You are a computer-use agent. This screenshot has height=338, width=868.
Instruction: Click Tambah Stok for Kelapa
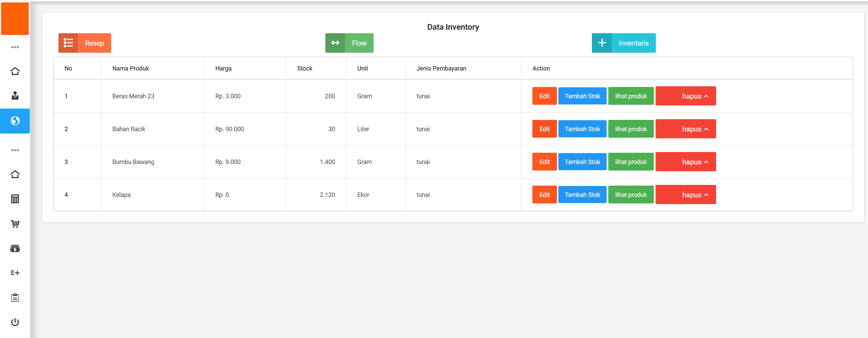coord(582,195)
